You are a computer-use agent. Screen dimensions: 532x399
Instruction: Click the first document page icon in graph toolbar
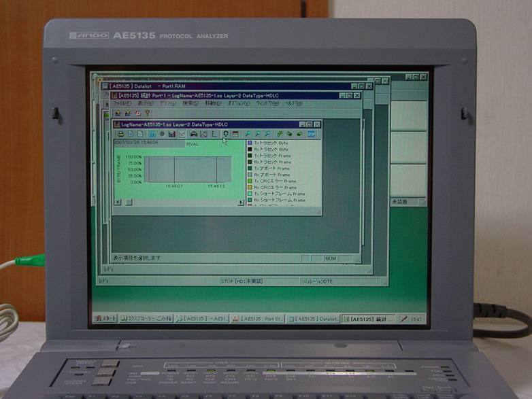(131, 134)
